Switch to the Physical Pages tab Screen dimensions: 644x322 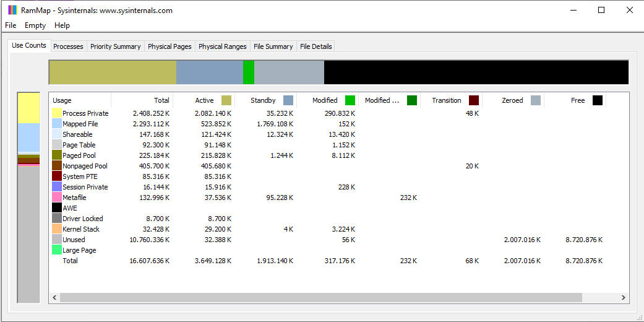click(x=170, y=46)
